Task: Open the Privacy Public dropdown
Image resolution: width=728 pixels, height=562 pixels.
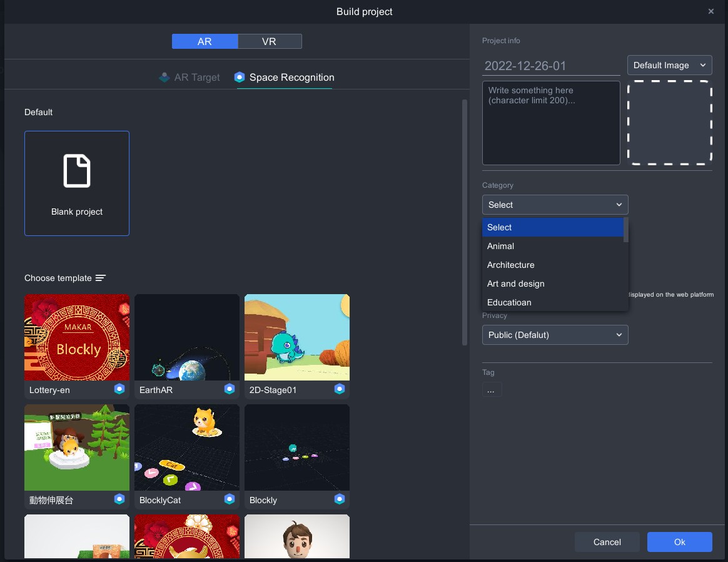Action: pyautogui.click(x=555, y=335)
